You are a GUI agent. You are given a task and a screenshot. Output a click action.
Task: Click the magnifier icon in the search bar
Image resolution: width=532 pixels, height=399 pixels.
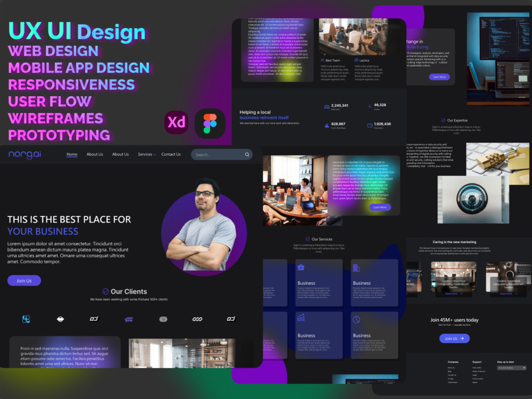247,154
